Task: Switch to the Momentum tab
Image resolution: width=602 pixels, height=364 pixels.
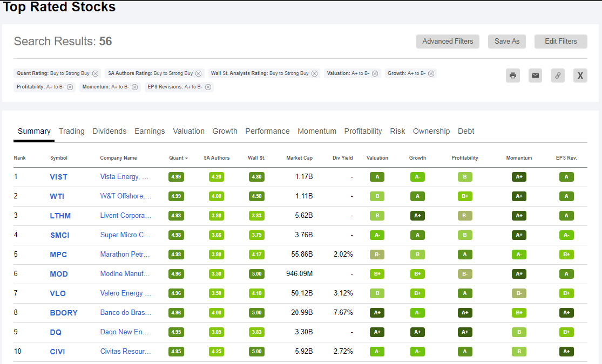Action: coord(317,131)
